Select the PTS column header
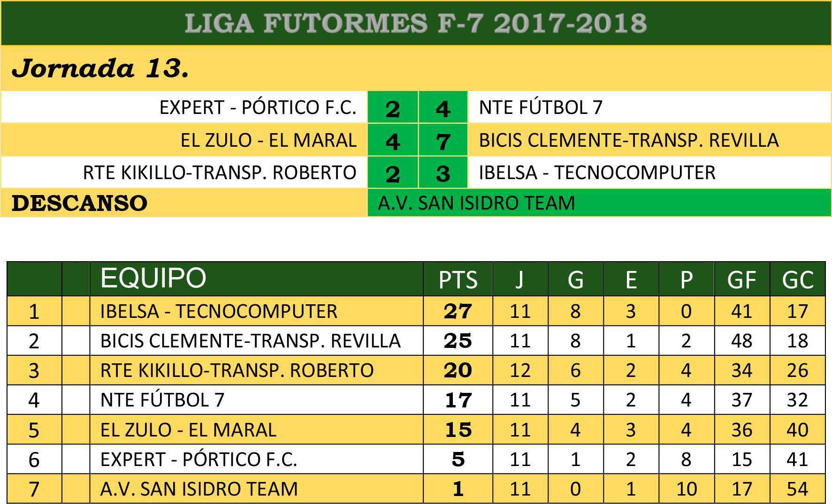The width and height of the screenshot is (832, 504). tap(458, 280)
